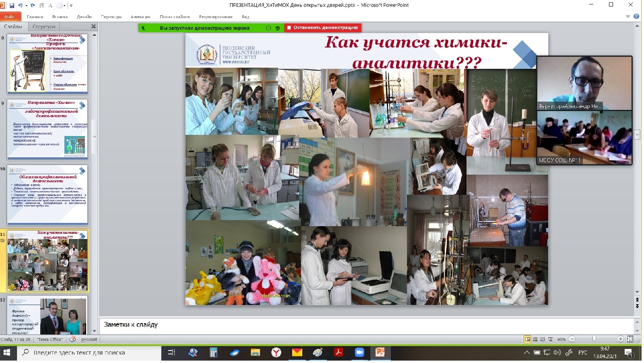Click the Save icon in quick access toolbar
Viewport: 644px width, 363px height.
pos(12,6)
